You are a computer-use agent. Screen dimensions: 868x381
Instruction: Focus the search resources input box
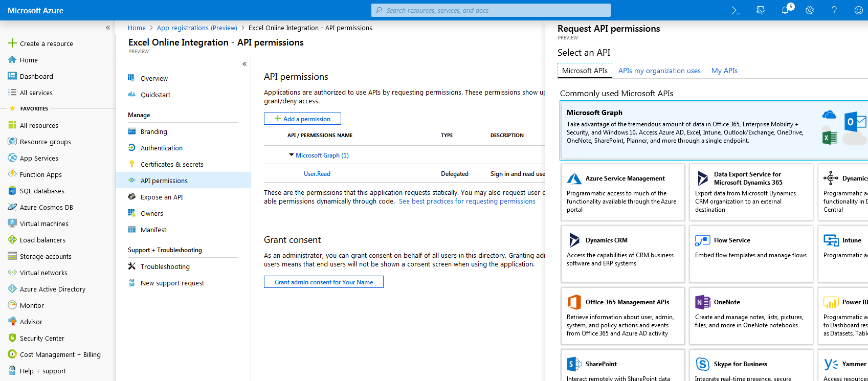(x=491, y=10)
